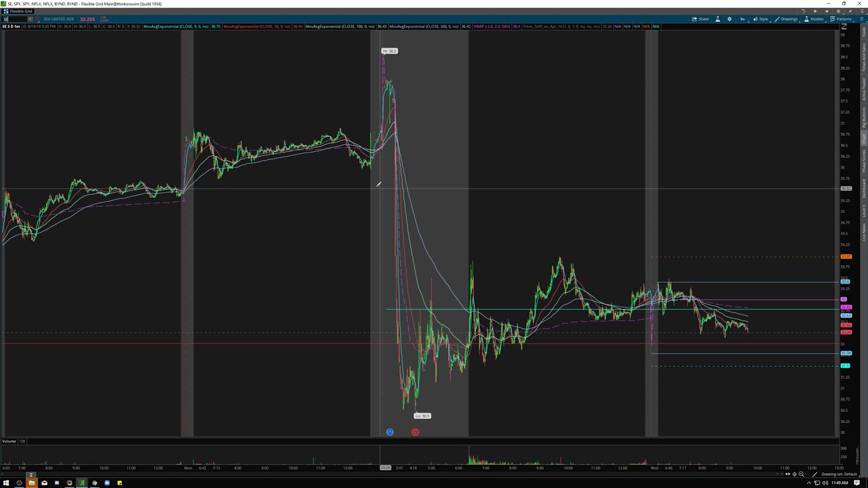The image size is (868, 488).
Task: Select the SE 3 D 1m timeframe label
Action: 12,26
